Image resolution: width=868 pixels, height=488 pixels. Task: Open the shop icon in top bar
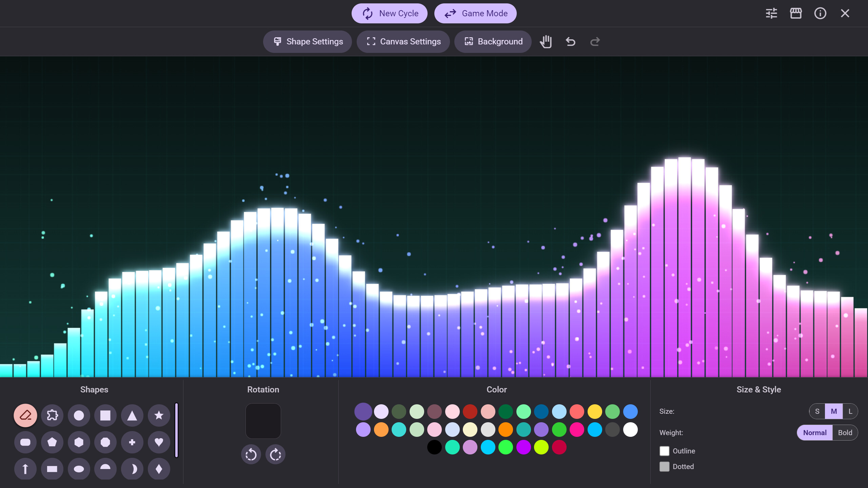point(796,13)
